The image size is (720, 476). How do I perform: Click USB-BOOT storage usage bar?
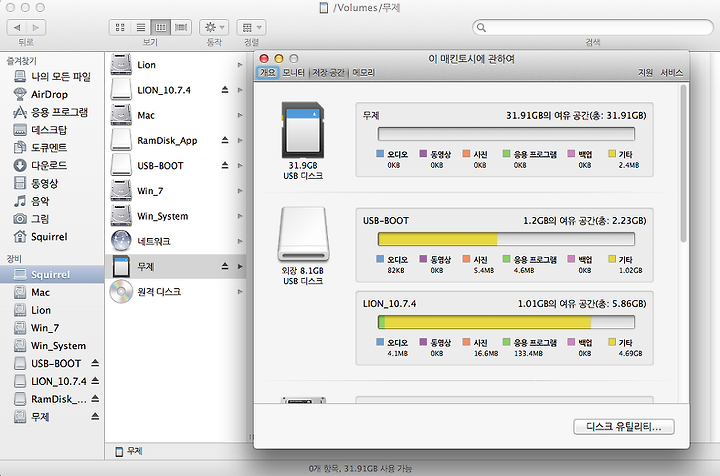[x=506, y=239]
